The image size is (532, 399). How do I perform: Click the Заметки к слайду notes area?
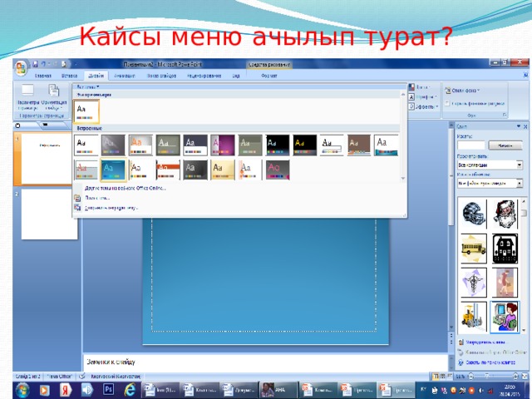[265, 362]
